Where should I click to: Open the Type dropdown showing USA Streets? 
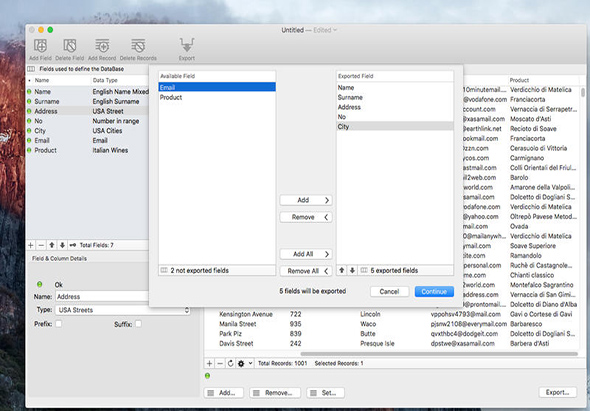[123, 310]
